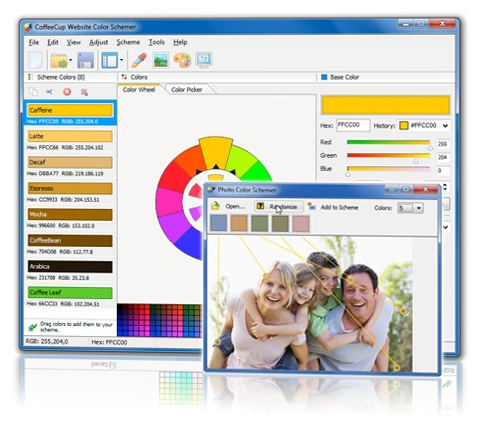The image size is (484, 432).
Task: Select the Decaf scheme color
Action: 70,166
